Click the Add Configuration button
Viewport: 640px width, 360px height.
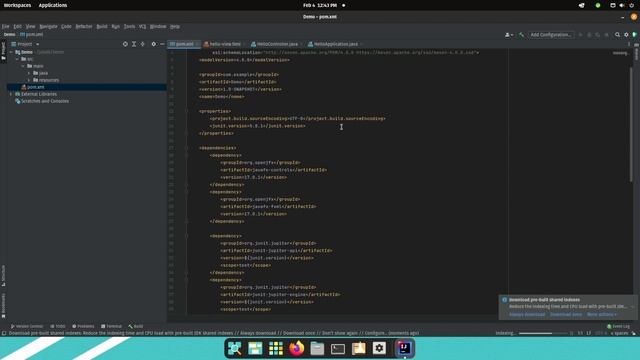click(x=551, y=35)
